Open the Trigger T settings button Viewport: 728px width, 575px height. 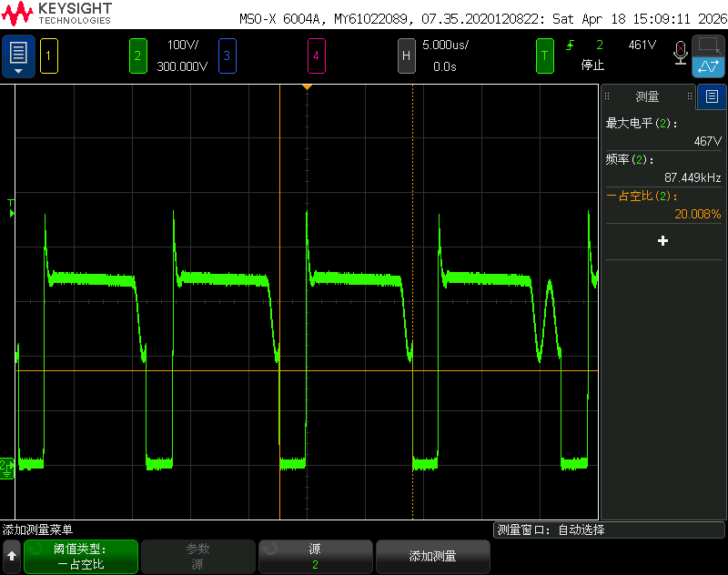pos(544,56)
